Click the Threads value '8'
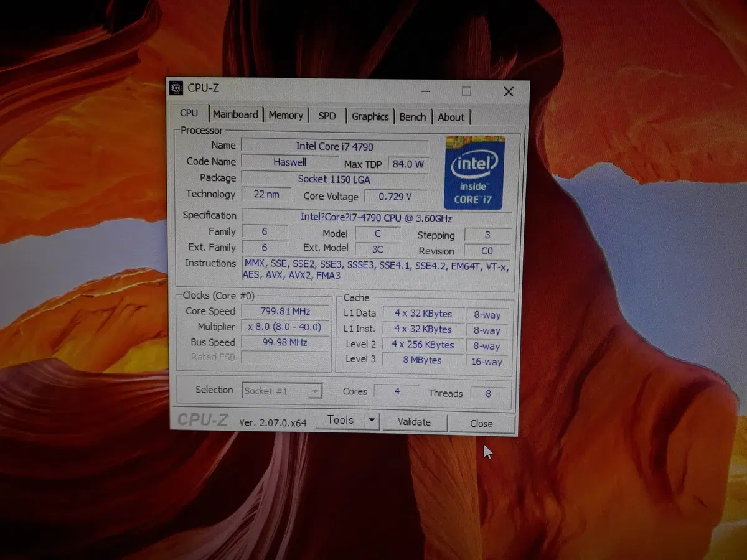This screenshot has width=747, height=560. (488, 393)
